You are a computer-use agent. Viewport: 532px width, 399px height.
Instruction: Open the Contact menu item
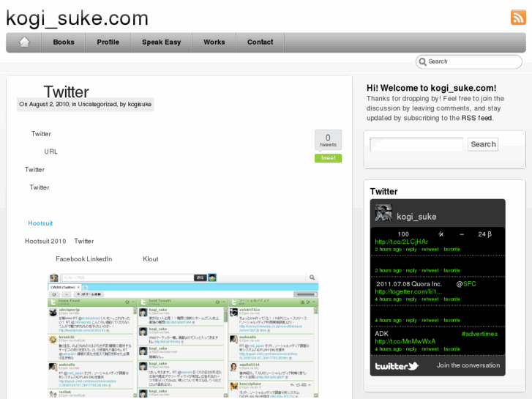[260, 42]
